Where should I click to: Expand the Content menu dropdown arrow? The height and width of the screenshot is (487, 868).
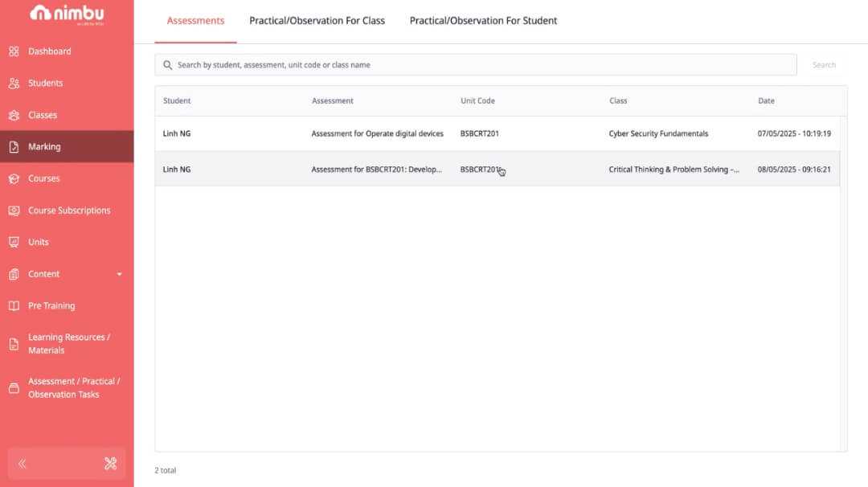coord(120,274)
